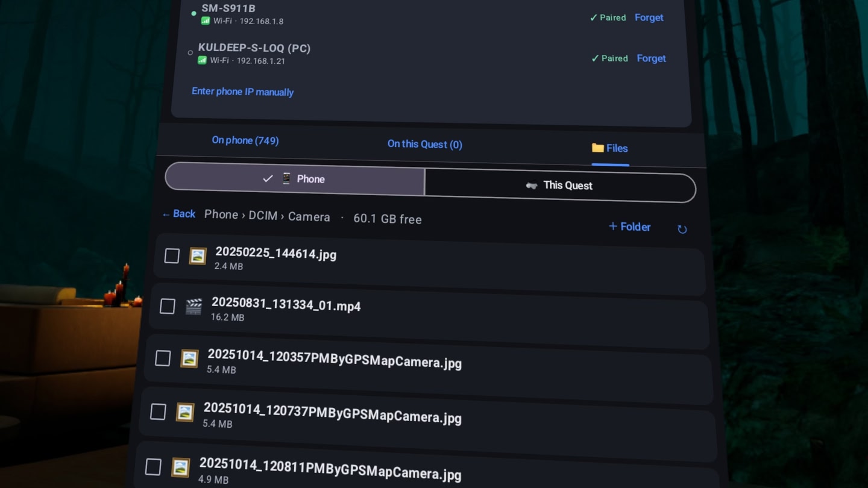
Task: Click the 192.168.1.8 IP address
Action: coord(262,21)
